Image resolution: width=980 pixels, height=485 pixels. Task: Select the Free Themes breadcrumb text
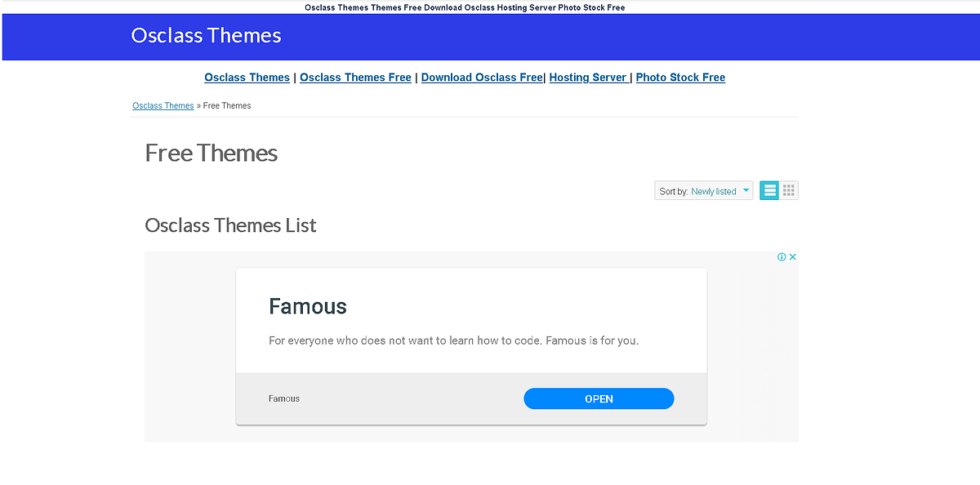(x=226, y=105)
